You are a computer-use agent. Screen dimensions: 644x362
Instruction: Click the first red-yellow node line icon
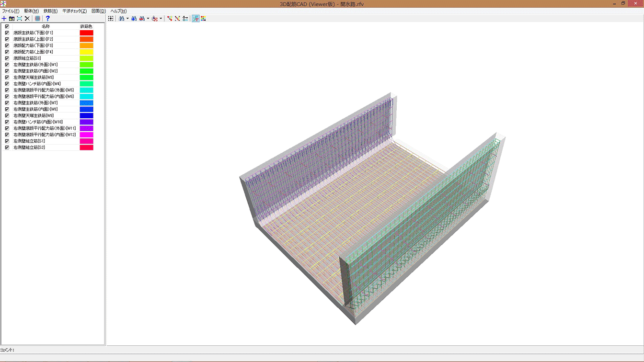pos(170,19)
